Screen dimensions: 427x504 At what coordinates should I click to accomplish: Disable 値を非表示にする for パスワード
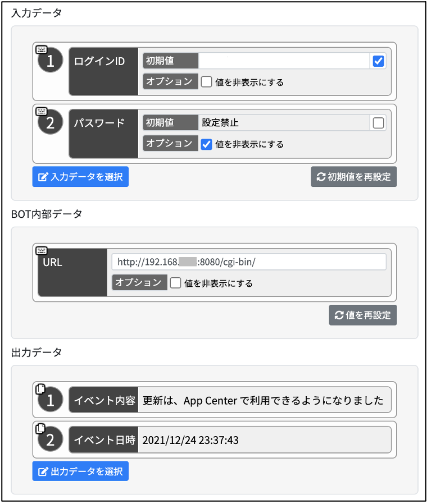pyautogui.click(x=206, y=144)
